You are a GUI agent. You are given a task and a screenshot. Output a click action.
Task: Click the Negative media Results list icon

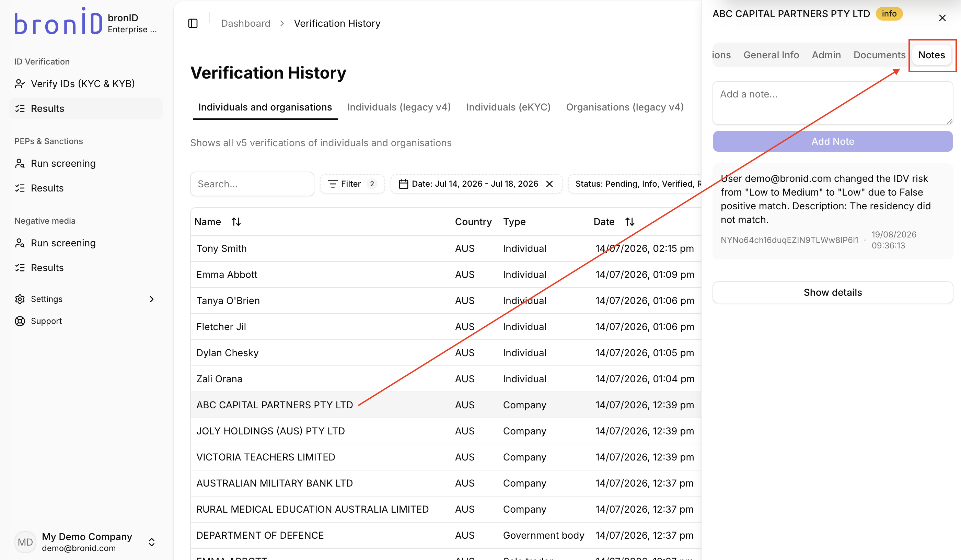20,268
